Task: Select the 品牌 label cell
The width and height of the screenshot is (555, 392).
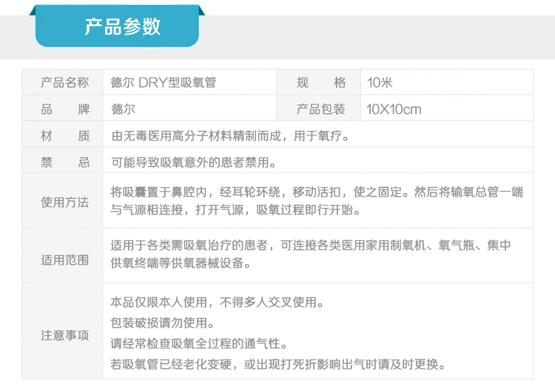Action: [x=64, y=109]
